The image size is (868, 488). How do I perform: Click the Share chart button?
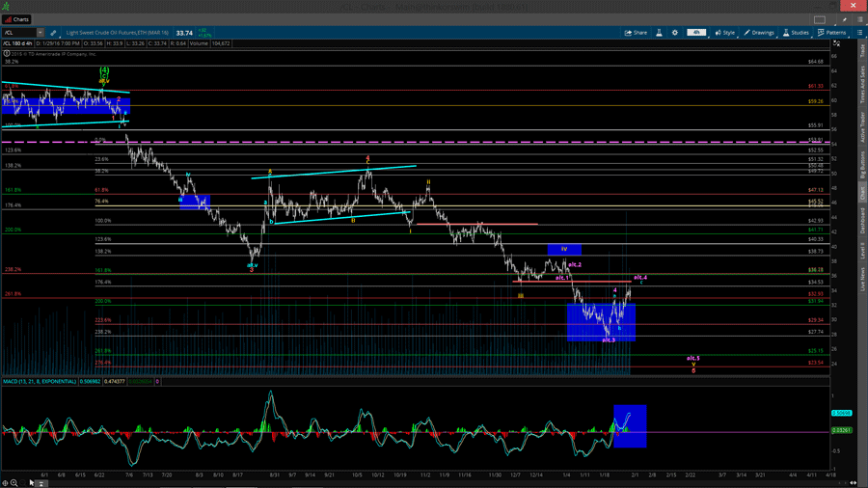[636, 33]
